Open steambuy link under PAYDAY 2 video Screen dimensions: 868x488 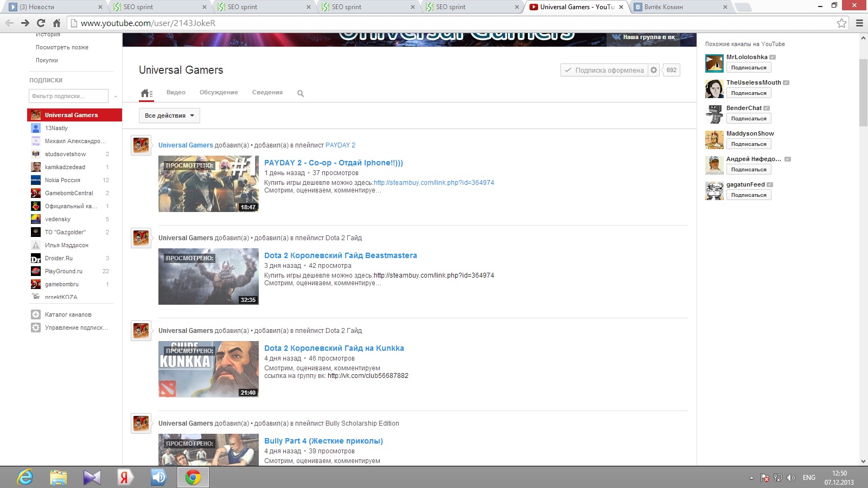[434, 183]
